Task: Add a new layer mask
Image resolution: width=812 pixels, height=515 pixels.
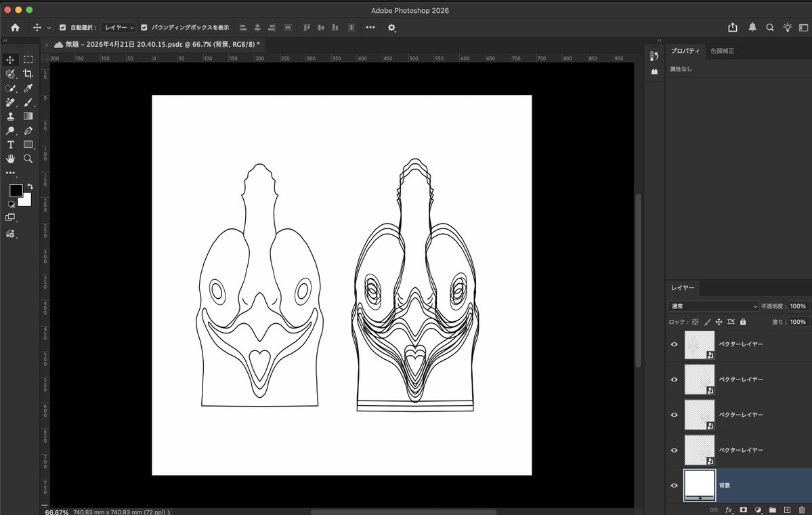Action: pyautogui.click(x=743, y=510)
